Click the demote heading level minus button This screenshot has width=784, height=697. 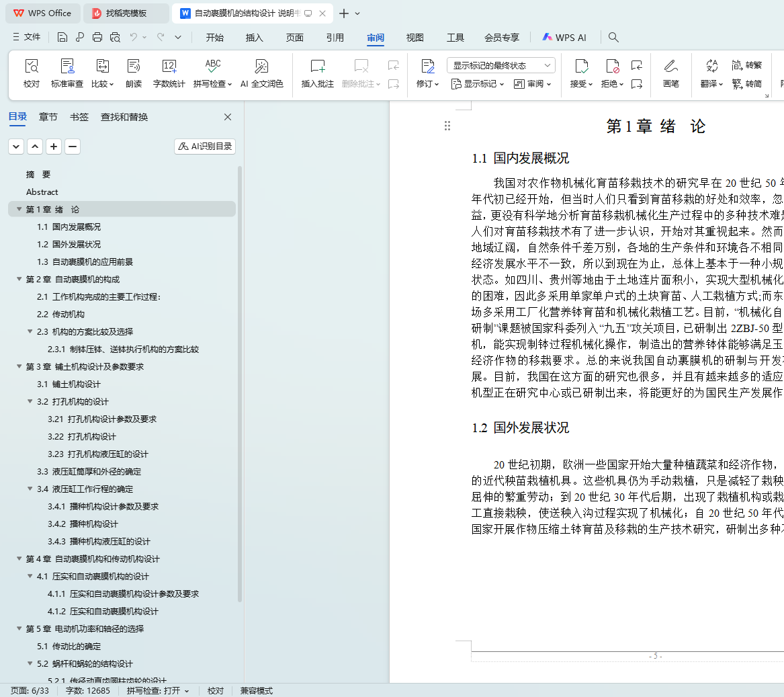[73, 147]
